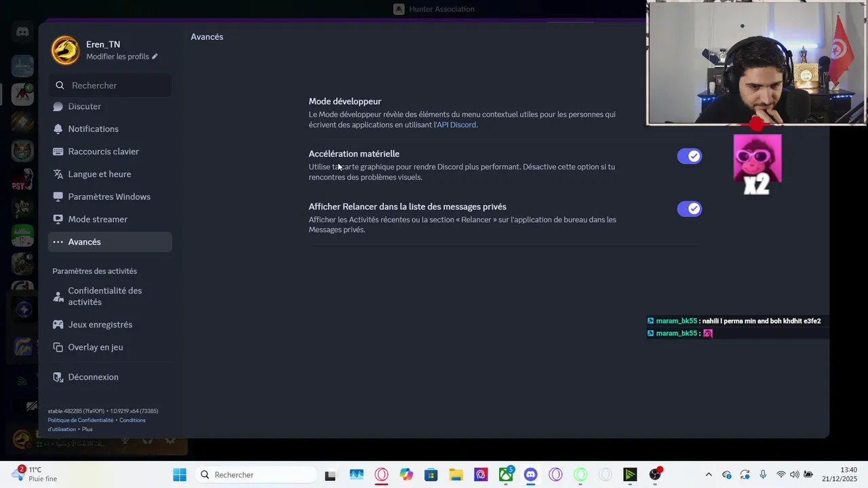Click the webcam overlay video
The image size is (868, 488).
point(757,64)
